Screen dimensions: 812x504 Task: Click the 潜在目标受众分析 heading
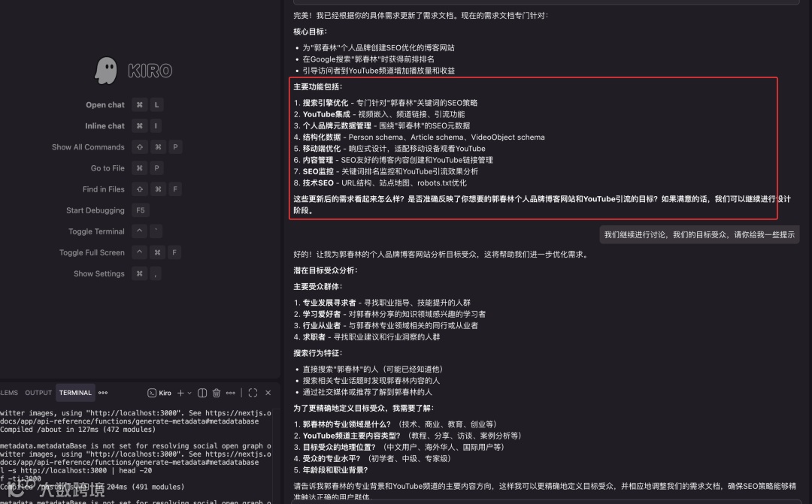coord(326,270)
